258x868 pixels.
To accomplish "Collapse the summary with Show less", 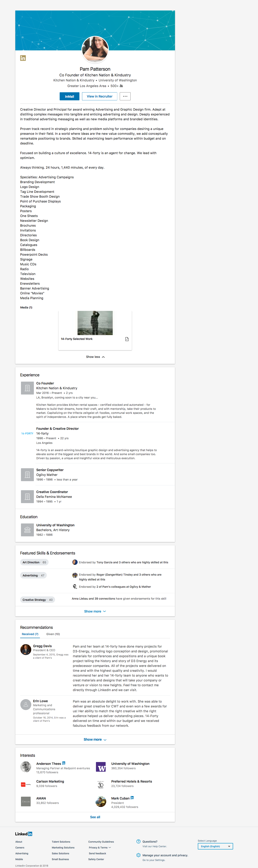I will [x=95, y=357].
